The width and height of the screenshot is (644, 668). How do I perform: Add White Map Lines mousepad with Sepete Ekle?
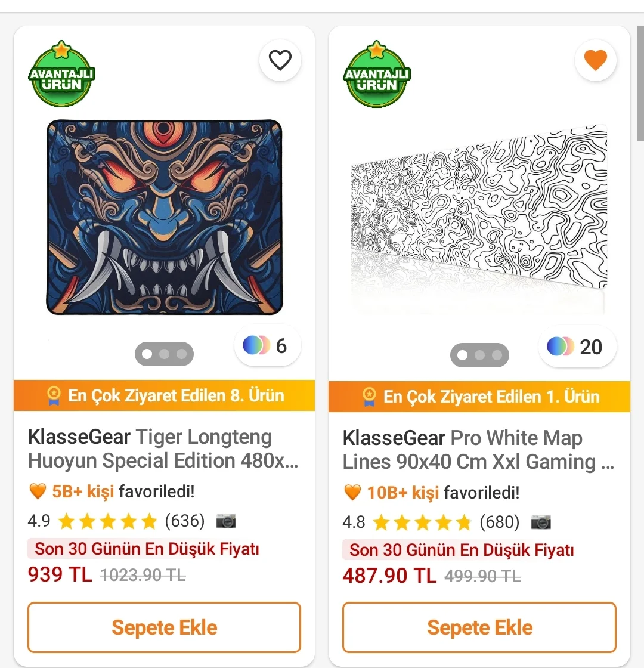tap(479, 627)
